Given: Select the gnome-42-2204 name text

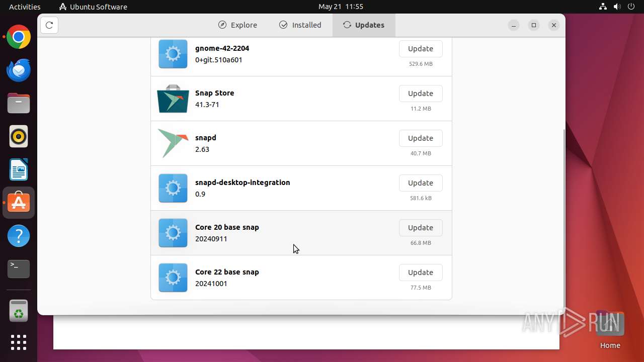Looking at the screenshot, I should pyautogui.click(x=222, y=48).
